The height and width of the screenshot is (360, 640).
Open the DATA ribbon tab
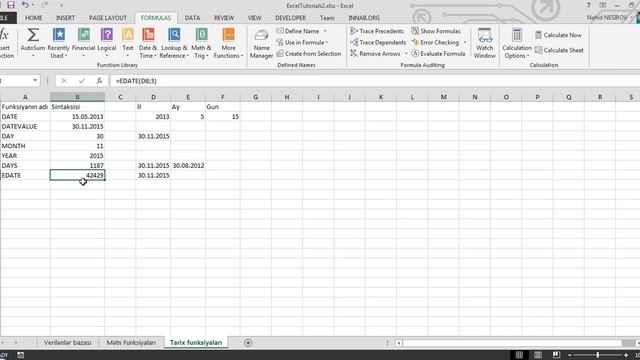coord(192,18)
